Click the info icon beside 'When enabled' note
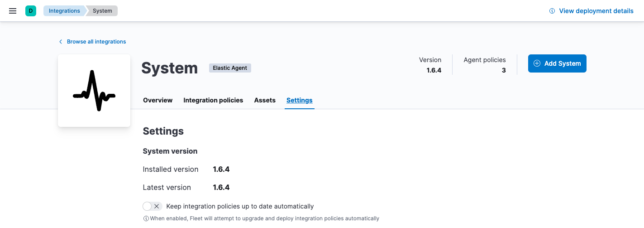The image size is (644, 228). pyautogui.click(x=146, y=218)
